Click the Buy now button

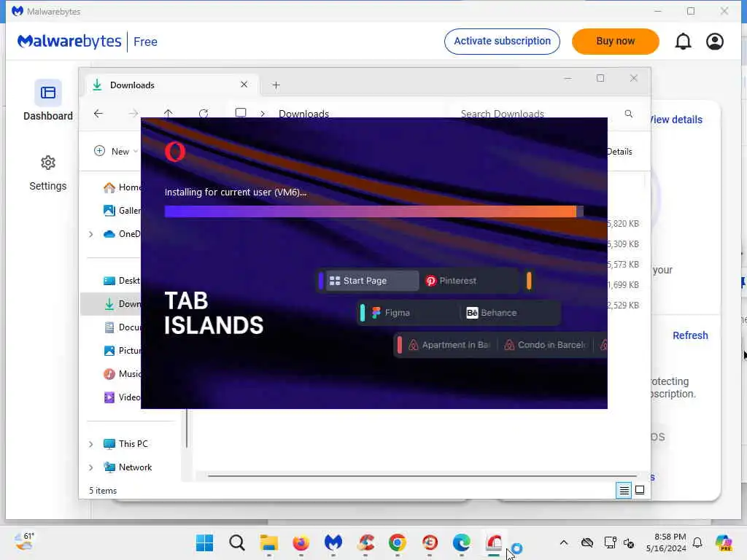pos(615,42)
